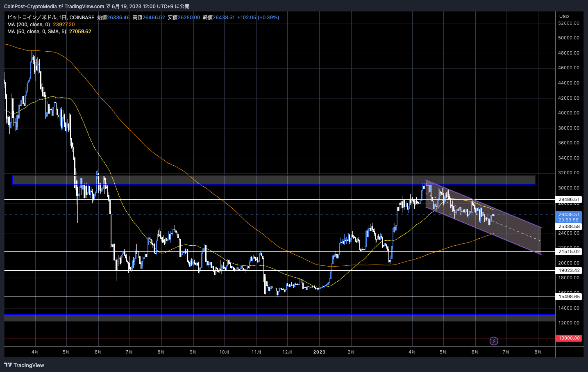Click the 2023 year label on time axis
The width and height of the screenshot is (588, 372).
(319, 352)
